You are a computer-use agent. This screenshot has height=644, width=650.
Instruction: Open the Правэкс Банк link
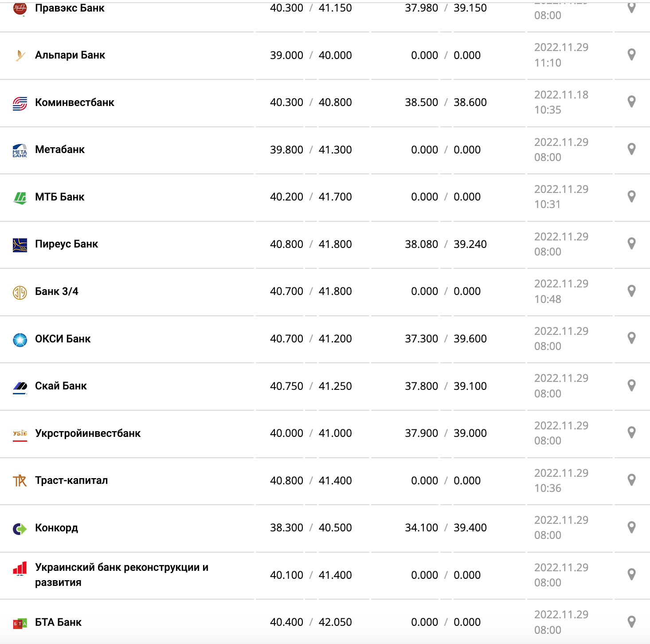(70, 8)
